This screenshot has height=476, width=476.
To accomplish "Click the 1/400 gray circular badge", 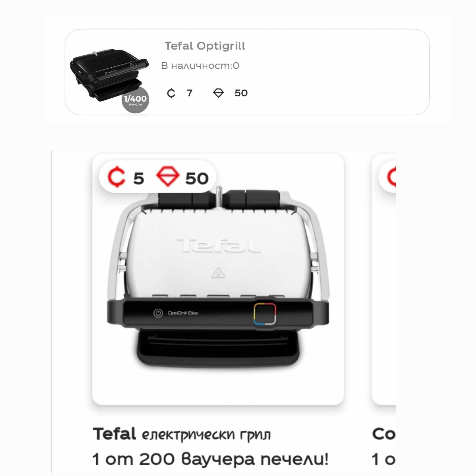I will point(135,100).
